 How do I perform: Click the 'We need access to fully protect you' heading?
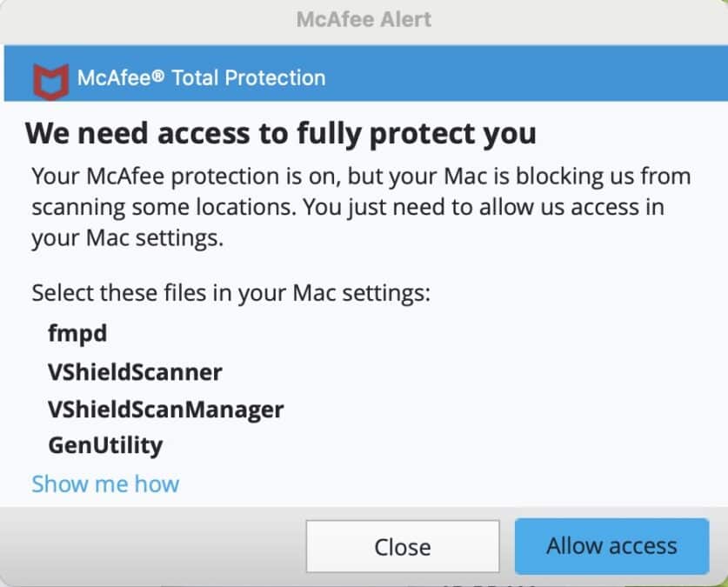tap(280, 134)
